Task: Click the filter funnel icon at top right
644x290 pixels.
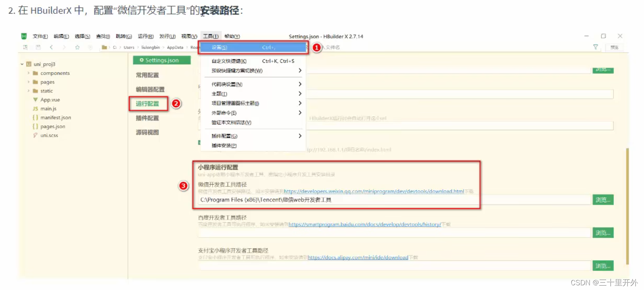Action: 595,47
